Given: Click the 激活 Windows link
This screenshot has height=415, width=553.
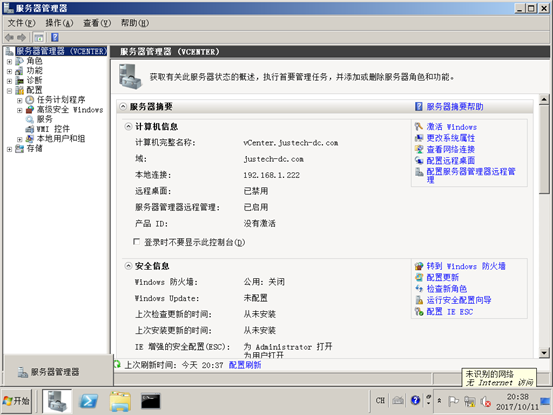Looking at the screenshot, I should [452, 127].
